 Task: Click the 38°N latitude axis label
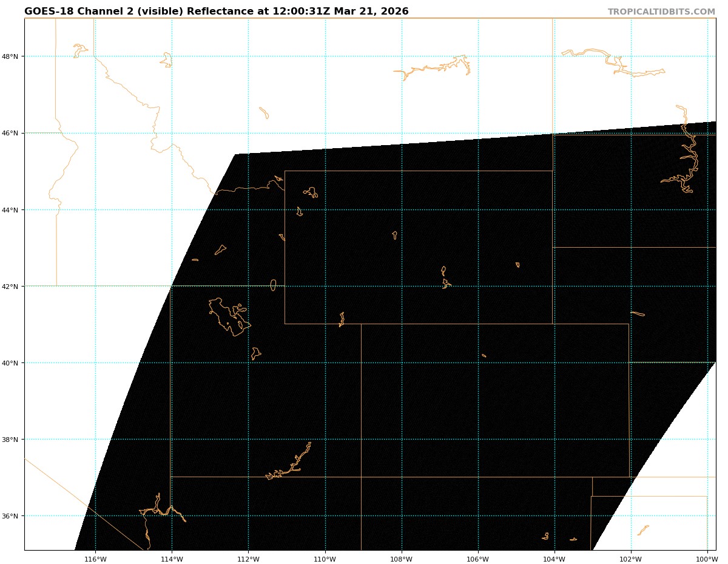coord(13,440)
